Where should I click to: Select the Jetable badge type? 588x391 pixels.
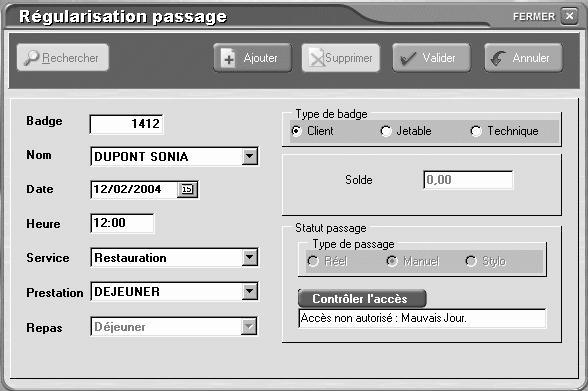pos(386,131)
